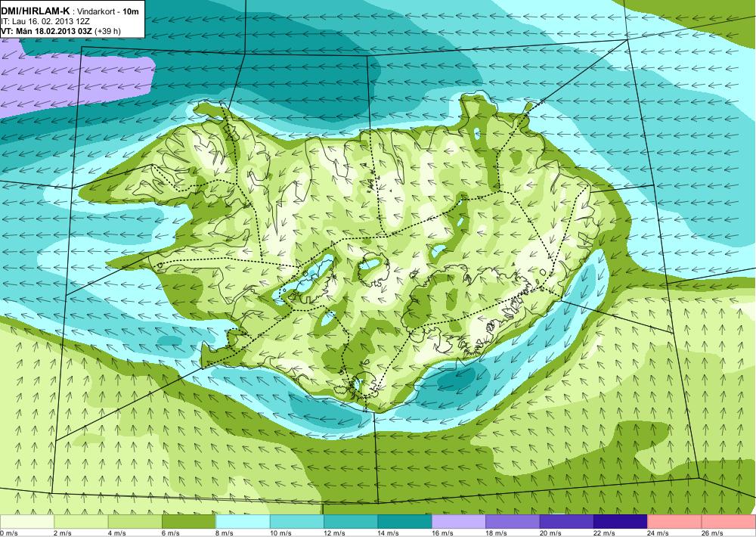This screenshot has height=537, width=756.
Task: Click the '24 m/s' legend label
Action: point(658,533)
